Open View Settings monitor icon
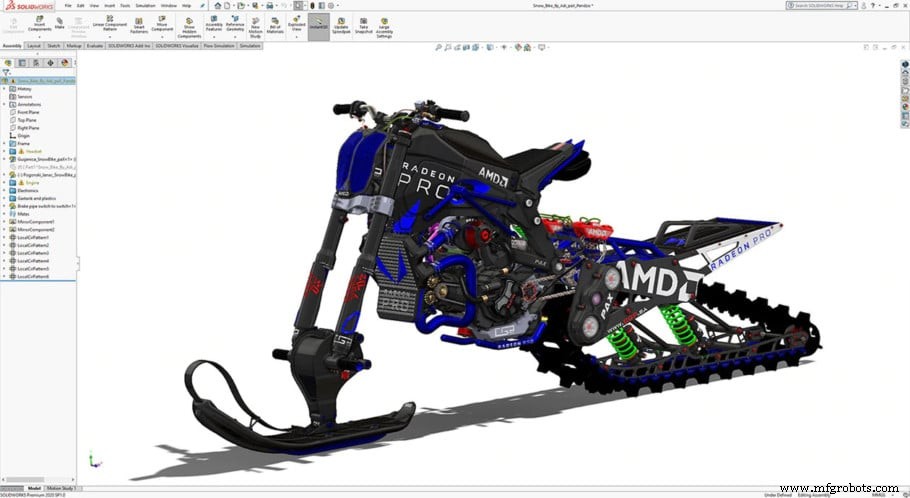Viewport: 910px width, 498px height. coord(541,47)
